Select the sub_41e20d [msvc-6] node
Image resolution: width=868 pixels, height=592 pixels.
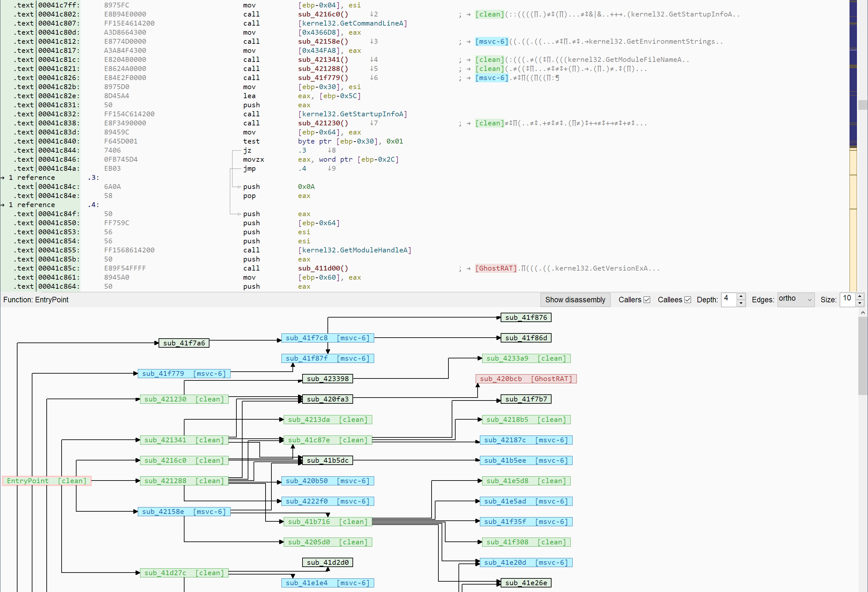tap(526, 563)
